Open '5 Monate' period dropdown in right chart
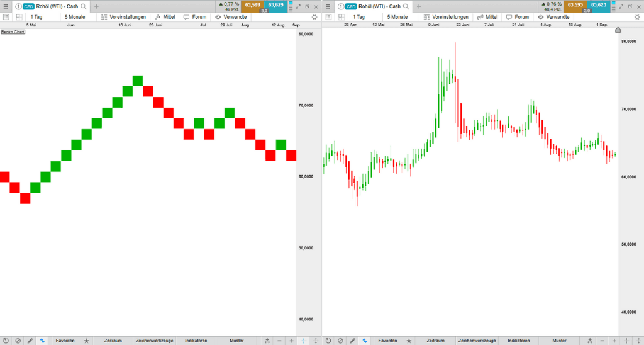 (x=397, y=17)
